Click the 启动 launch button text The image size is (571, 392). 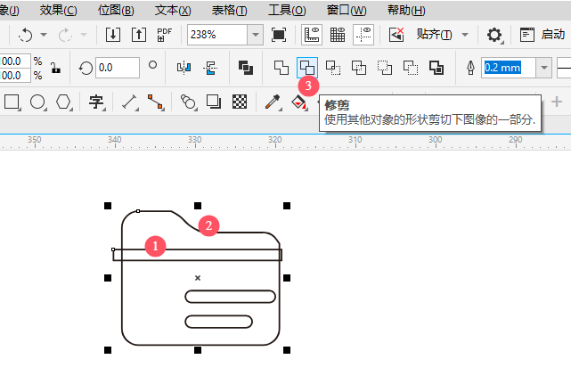pos(553,35)
